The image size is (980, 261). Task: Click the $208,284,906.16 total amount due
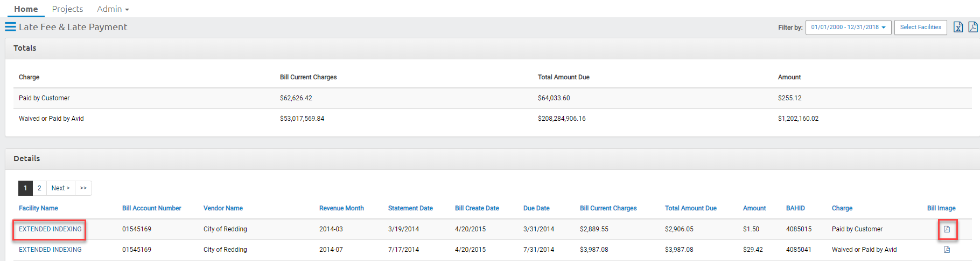pos(562,119)
